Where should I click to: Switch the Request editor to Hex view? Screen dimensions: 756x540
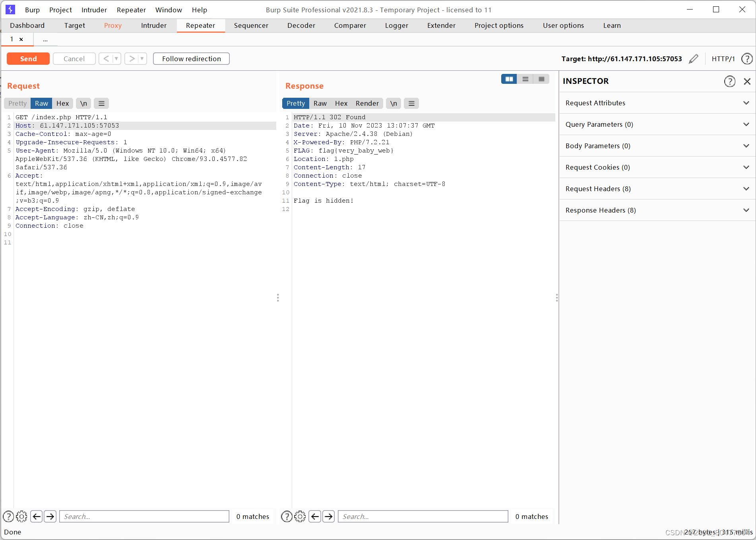coord(63,103)
